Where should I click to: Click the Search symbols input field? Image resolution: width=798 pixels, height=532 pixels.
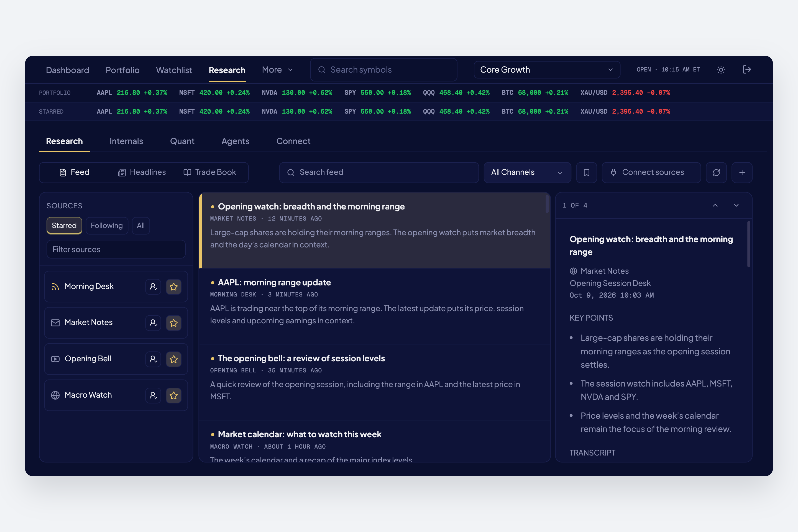[384, 70]
